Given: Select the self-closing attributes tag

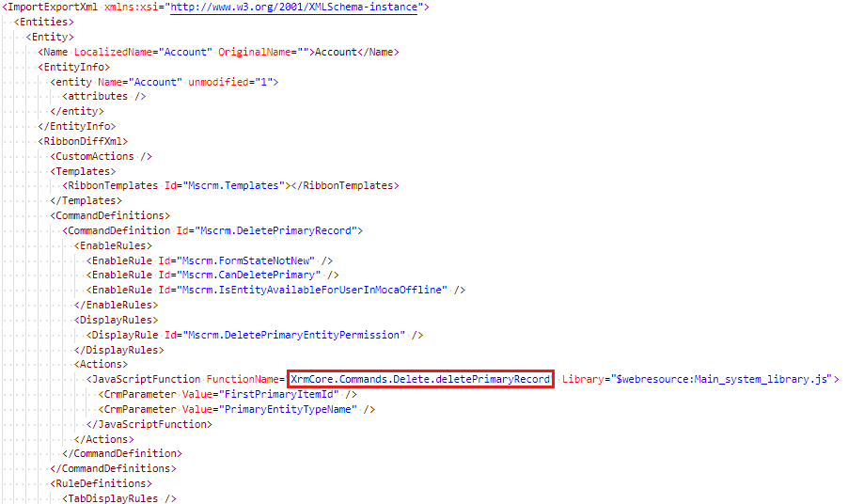Looking at the screenshot, I should 103,96.
